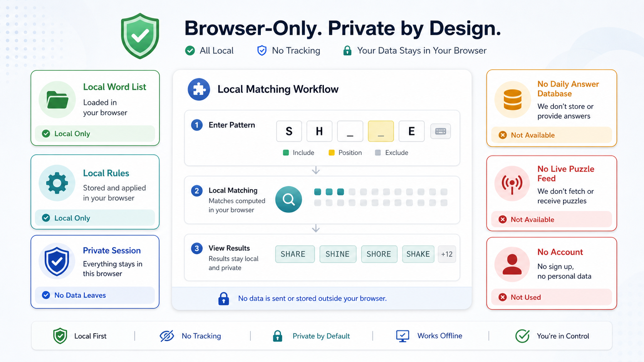644x362 pixels.
Task: Select the yellow Position legend swatch
Action: click(332, 153)
